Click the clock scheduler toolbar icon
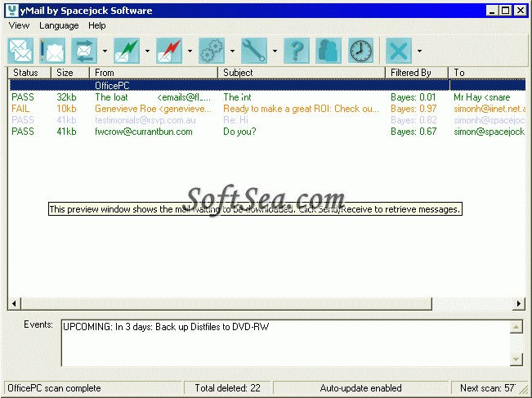Image resolution: width=532 pixels, height=398 pixels. 360,51
